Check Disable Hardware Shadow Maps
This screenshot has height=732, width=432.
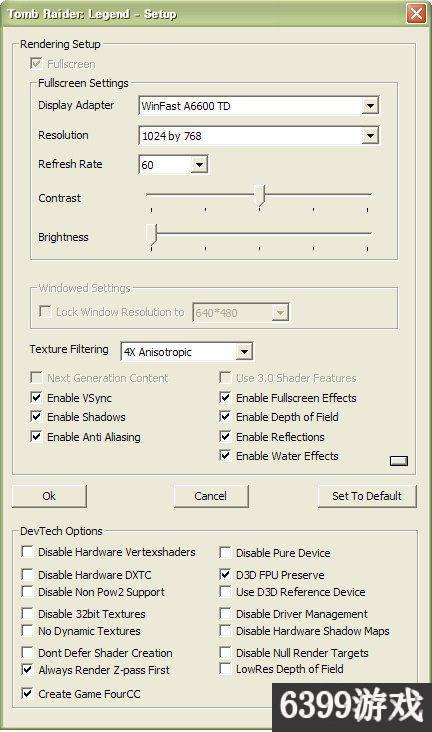[225, 631]
